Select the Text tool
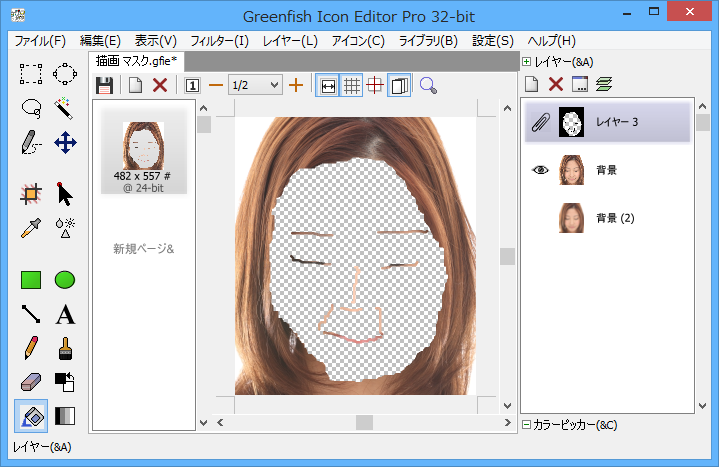The height and width of the screenshot is (467, 719). (65, 315)
